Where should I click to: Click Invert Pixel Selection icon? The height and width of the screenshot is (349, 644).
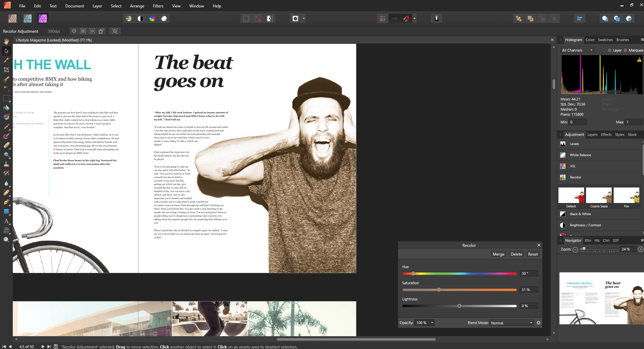270,19
